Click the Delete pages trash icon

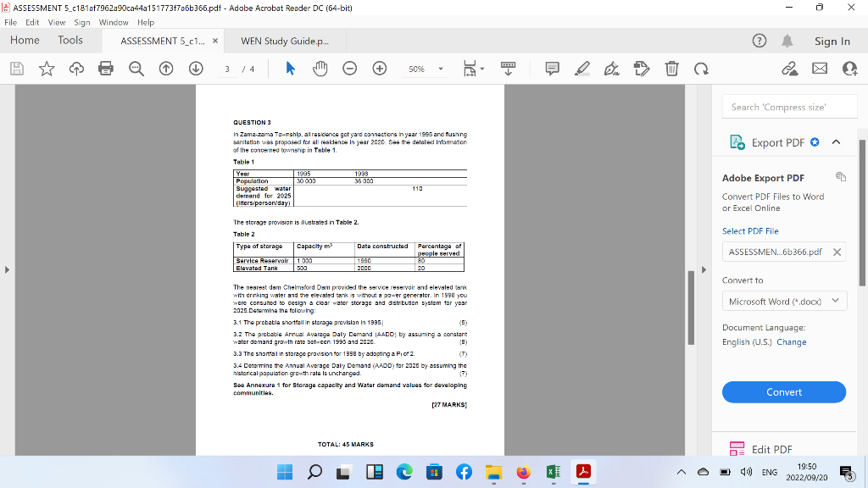pos(670,69)
